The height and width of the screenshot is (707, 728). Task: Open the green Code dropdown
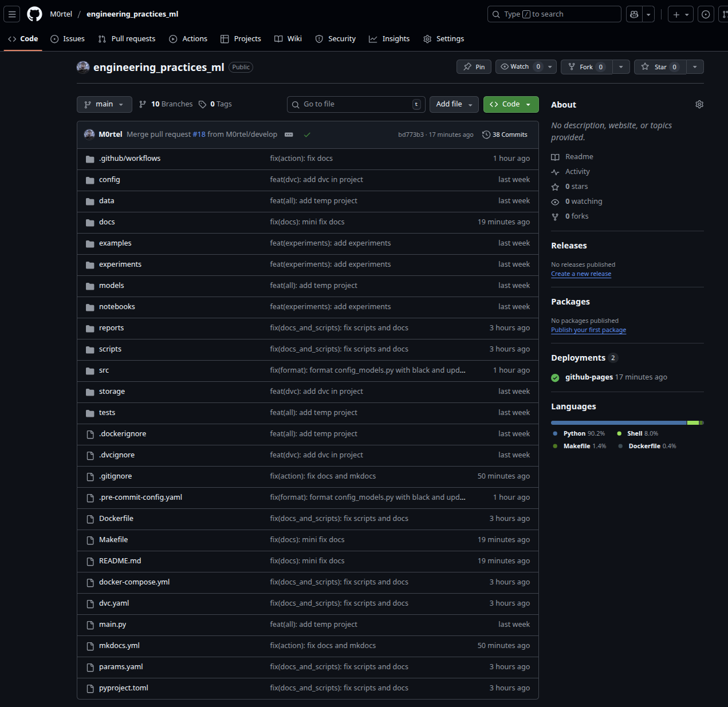511,104
